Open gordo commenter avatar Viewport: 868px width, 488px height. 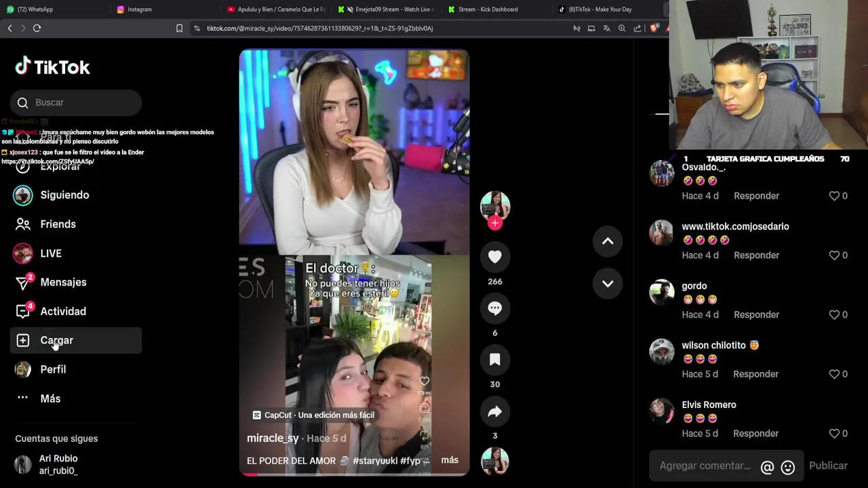point(662,292)
